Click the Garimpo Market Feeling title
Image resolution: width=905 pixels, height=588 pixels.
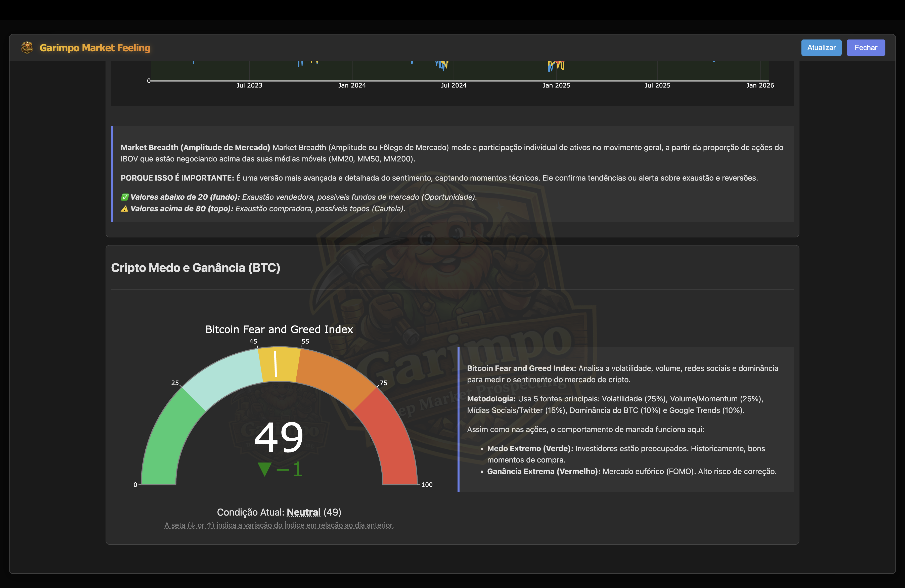click(x=95, y=48)
